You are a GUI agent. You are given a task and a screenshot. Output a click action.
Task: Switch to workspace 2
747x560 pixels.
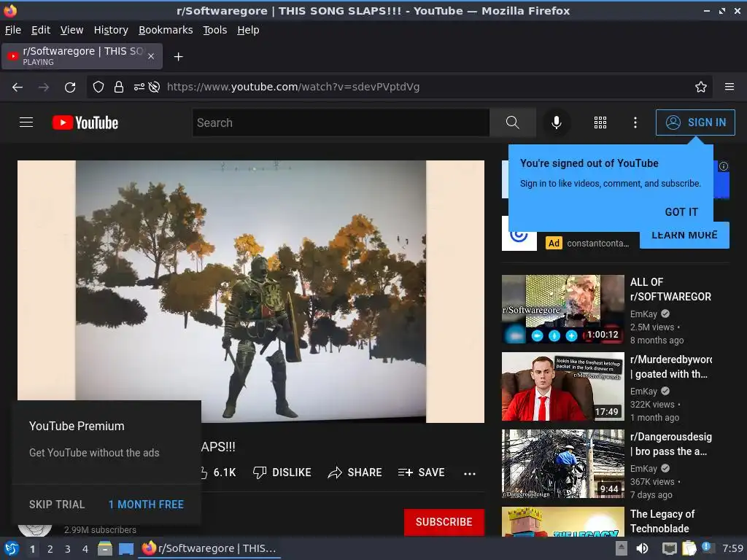pos(50,549)
